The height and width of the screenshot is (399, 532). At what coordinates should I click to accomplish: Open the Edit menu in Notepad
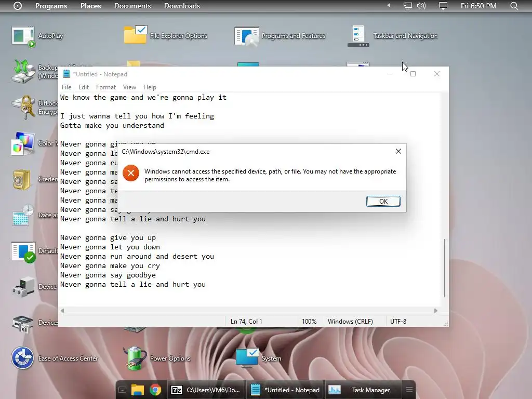tap(84, 87)
